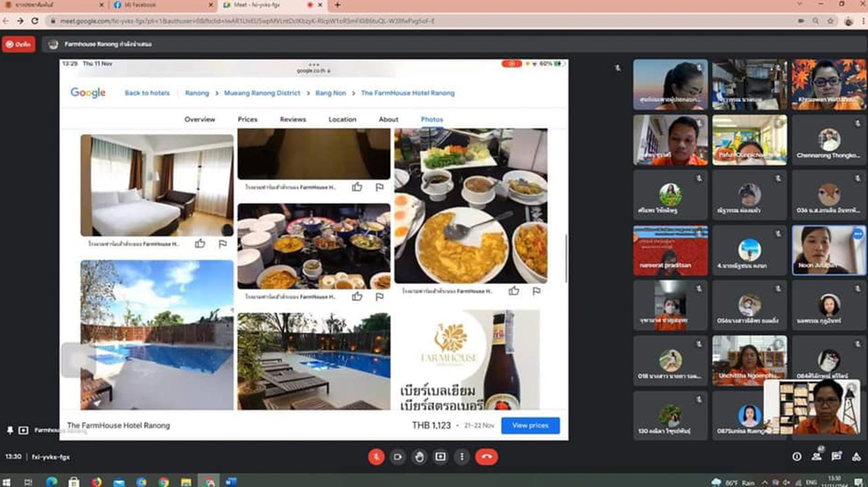This screenshot has width=868, height=487.
Task: Click the Overview tab in hotel page
Action: click(199, 119)
